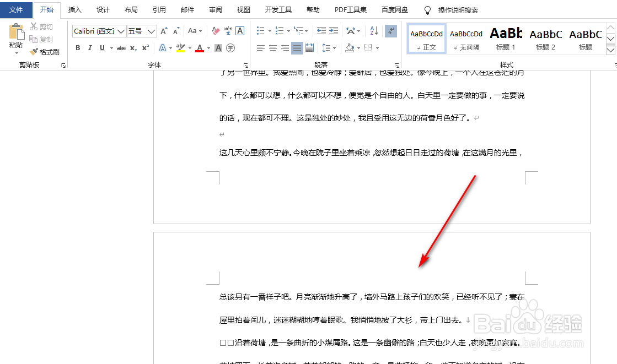Open the Phonetic Guide (wén) tool
This screenshot has width=617, height=364.
point(228,31)
